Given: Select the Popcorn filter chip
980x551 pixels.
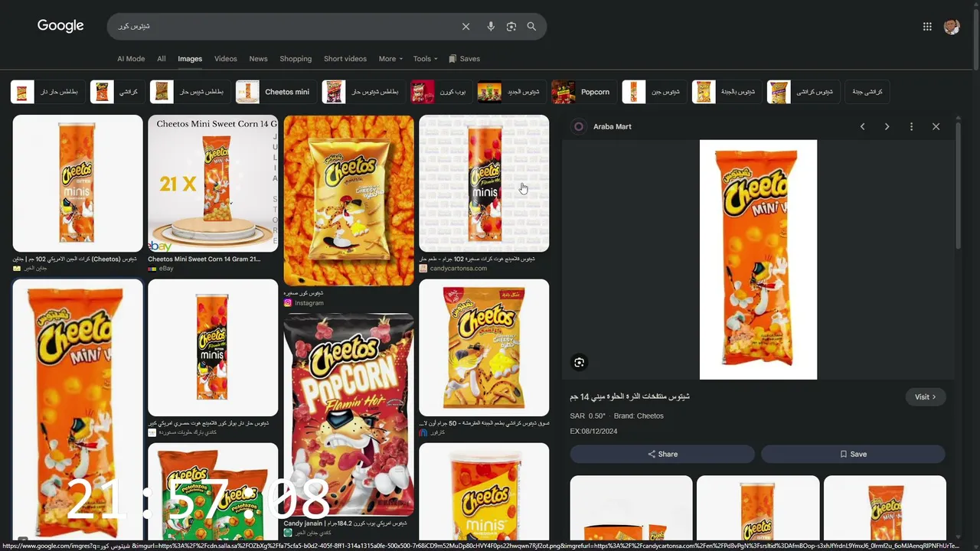Looking at the screenshot, I should point(584,92).
